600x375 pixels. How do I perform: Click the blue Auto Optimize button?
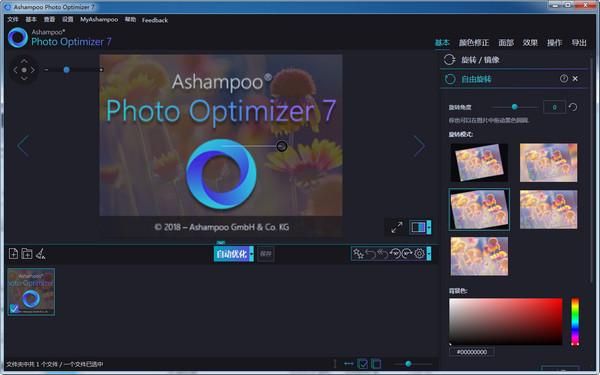232,253
